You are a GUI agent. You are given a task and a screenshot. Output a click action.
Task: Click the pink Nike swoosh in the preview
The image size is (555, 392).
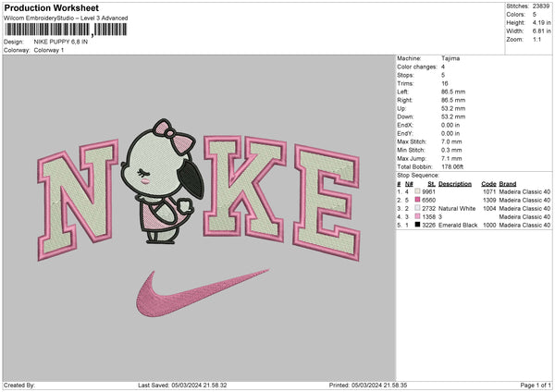point(203,293)
